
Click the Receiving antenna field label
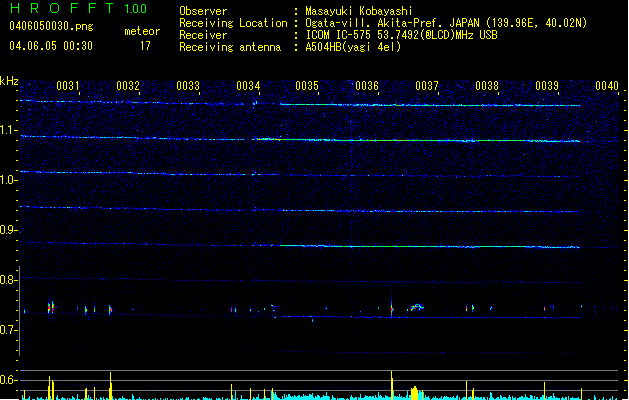pyautogui.click(x=230, y=47)
